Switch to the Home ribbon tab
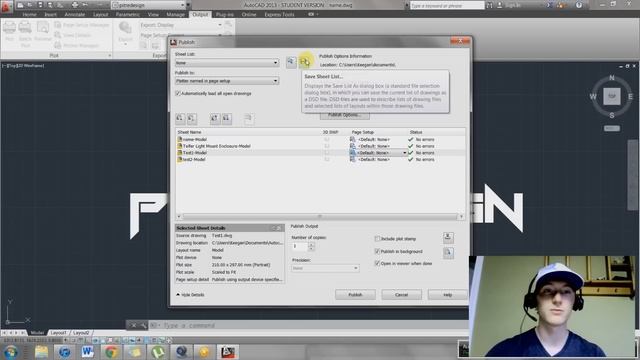This screenshot has width=640, height=360. (29, 14)
